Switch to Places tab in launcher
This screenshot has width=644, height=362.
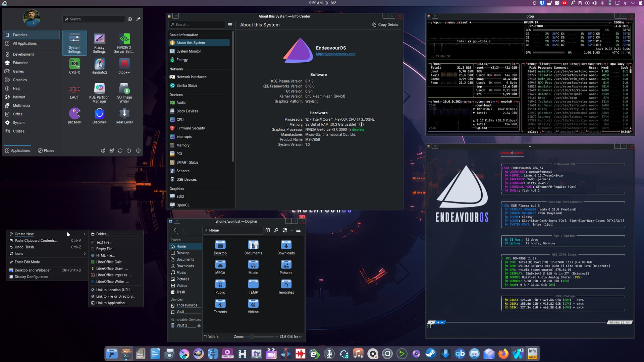click(x=46, y=150)
